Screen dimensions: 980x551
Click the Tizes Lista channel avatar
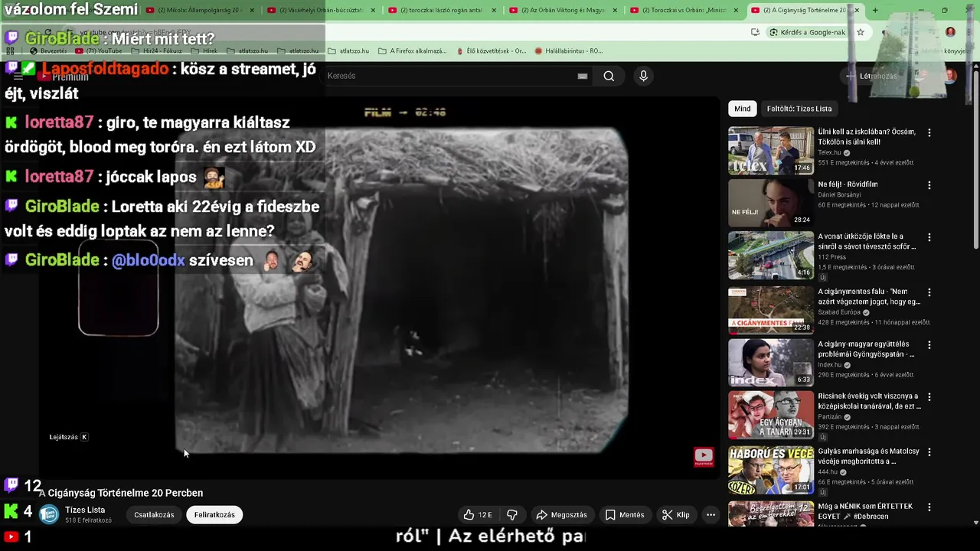49,515
